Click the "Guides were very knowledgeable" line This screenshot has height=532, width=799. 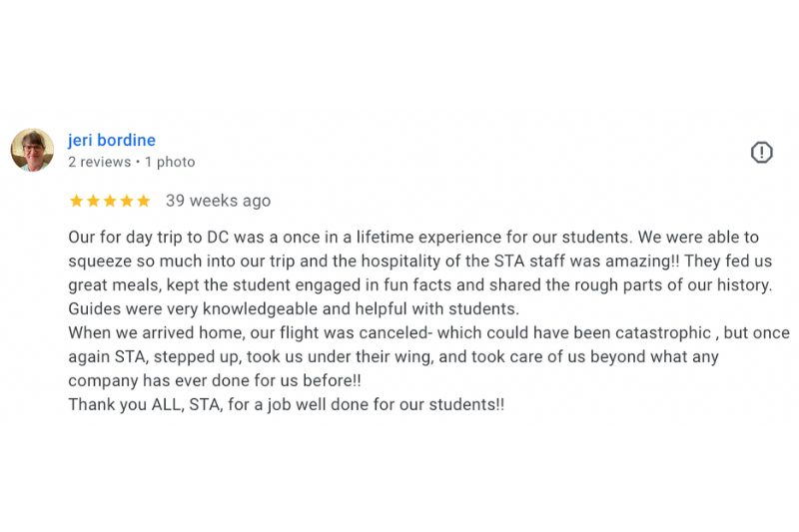[x=294, y=309]
